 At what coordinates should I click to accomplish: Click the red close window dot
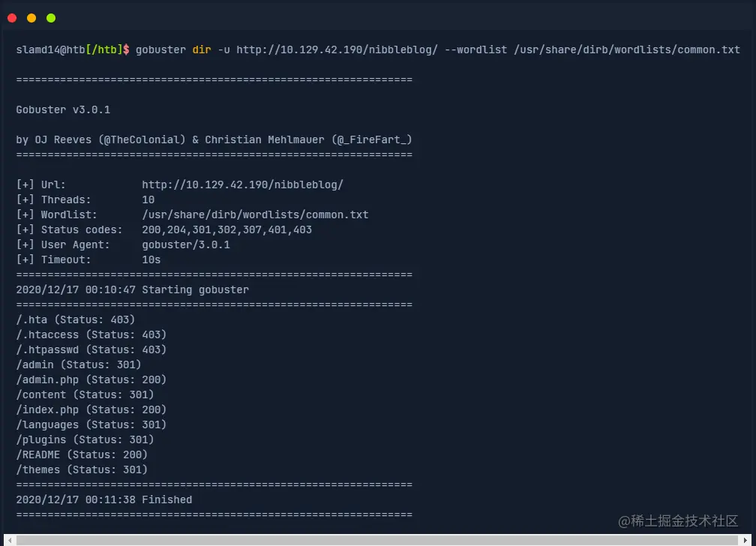(x=13, y=18)
